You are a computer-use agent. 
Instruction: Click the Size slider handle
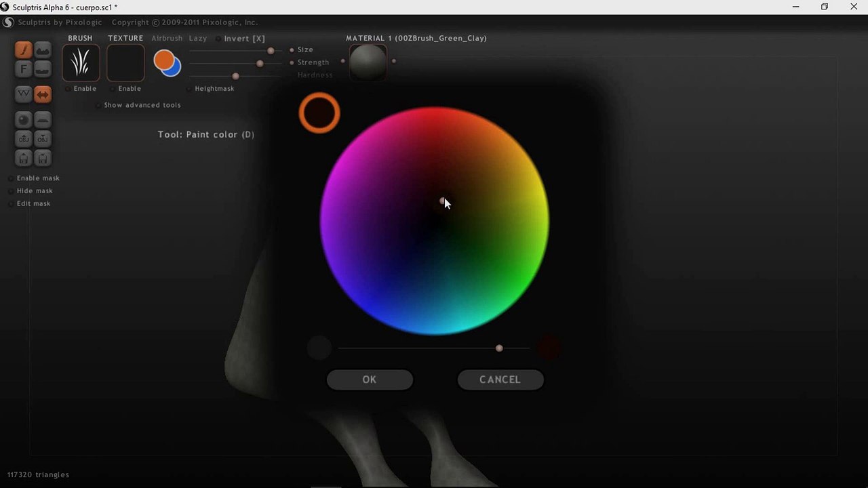[x=271, y=51]
